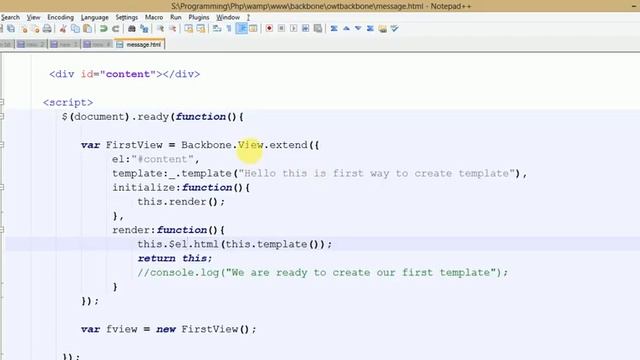Click the toolbar icon right of Indent Guide
The width and height of the screenshot is (640, 360).
253,29
